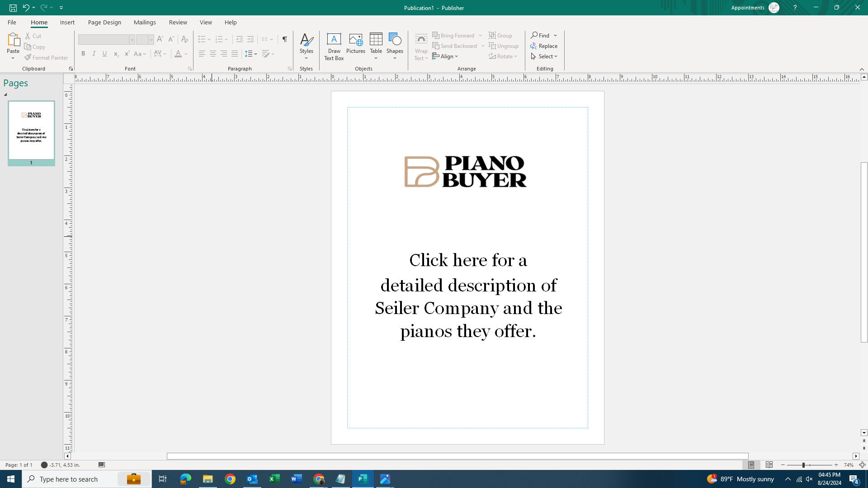Click the Find button
Image resolution: width=868 pixels, height=488 pixels.
point(541,35)
